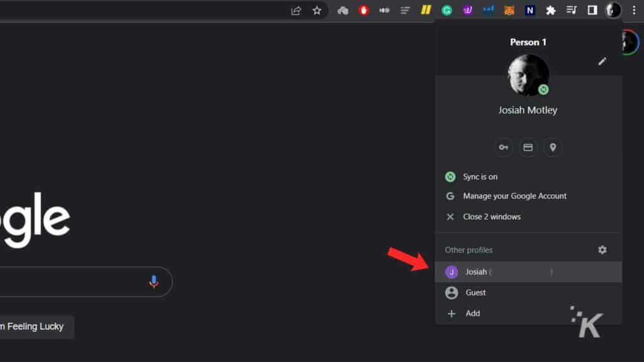Open the Grammarly green G extension

(x=447, y=11)
